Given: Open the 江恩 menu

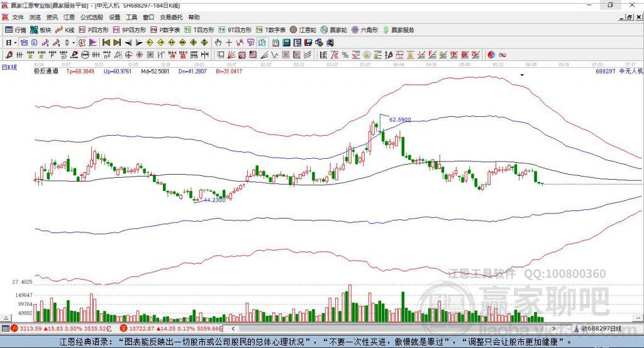Looking at the screenshot, I should click(x=69, y=17).
